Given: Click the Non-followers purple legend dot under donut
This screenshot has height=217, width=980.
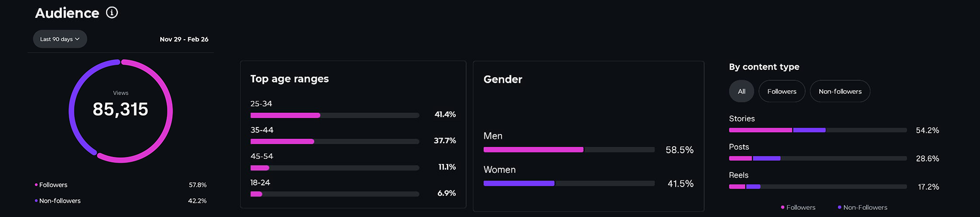Looking at the screenshot, I should point(36,201).
